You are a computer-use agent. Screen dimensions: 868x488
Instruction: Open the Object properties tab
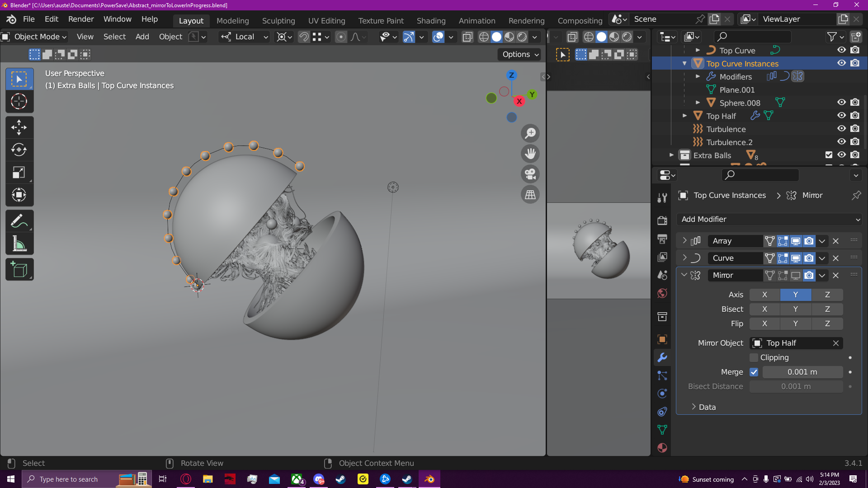click(x=662, y=339)
